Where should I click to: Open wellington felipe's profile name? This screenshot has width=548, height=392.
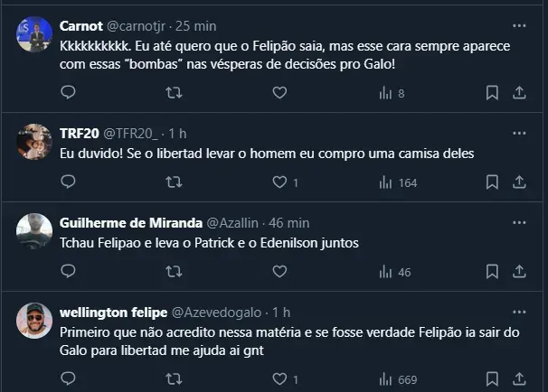point(113,313)
